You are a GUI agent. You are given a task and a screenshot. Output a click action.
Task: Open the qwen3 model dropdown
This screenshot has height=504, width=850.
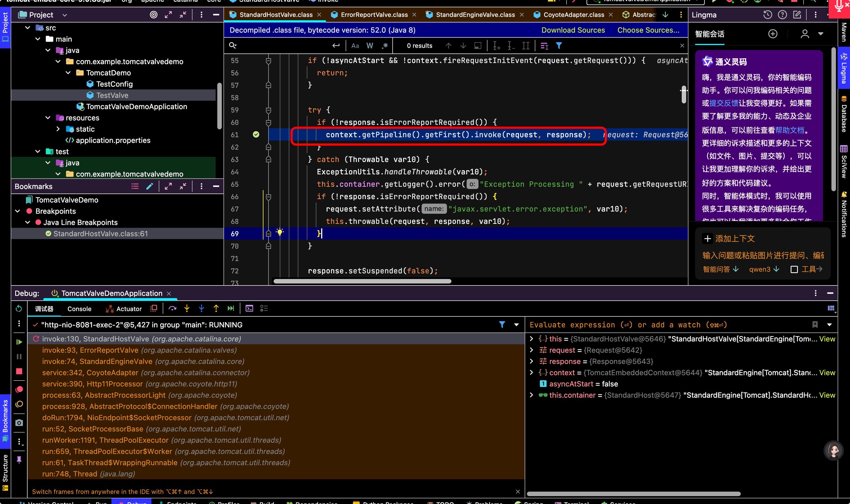[x=764, y=269]
